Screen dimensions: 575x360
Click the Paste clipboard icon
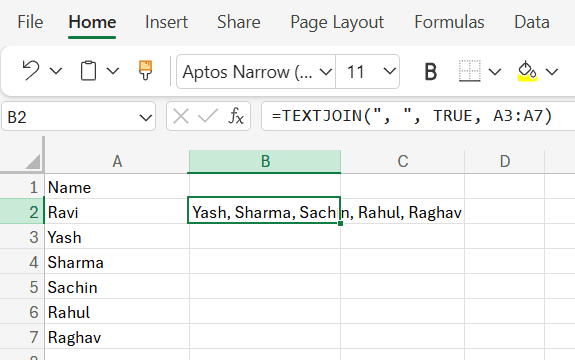coord(88,71)
